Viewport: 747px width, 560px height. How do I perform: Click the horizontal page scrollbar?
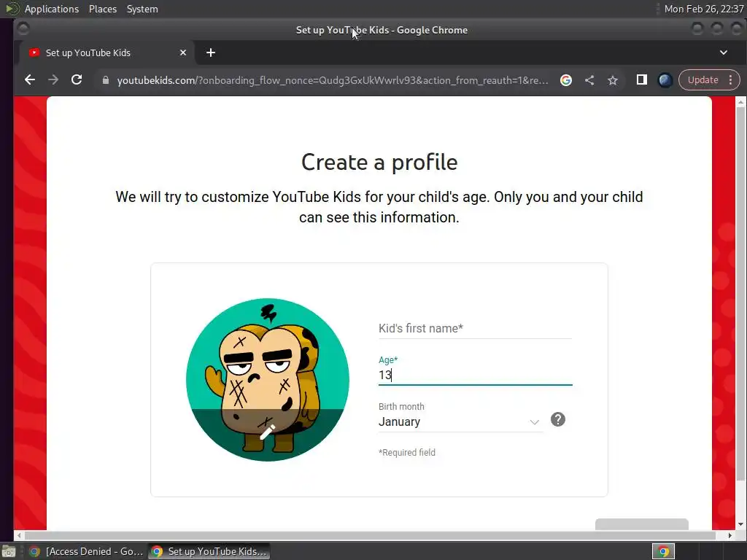370,535
